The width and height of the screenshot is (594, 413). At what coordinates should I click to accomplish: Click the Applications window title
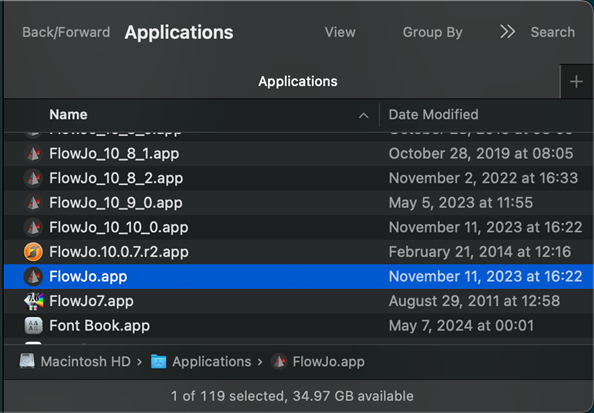click(179, 33)
